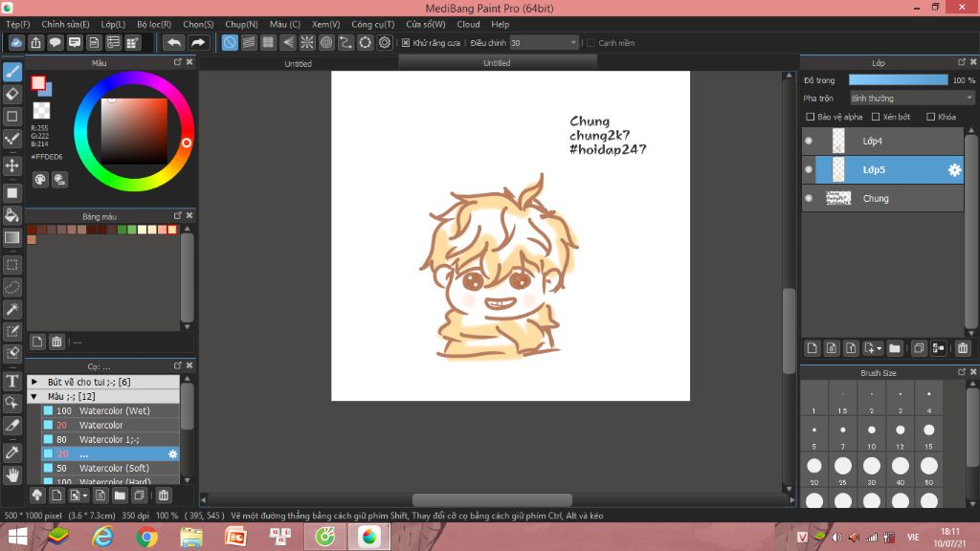Delete layer with trash icon in layer panel
The image size is (980, 551).
[963, 348]
